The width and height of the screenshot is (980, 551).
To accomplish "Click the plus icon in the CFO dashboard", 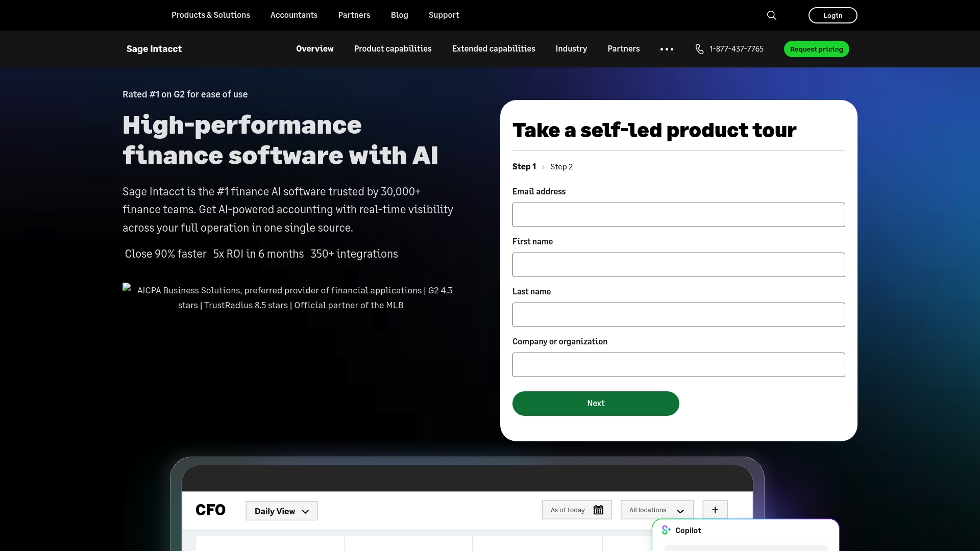I will point(715,509).
